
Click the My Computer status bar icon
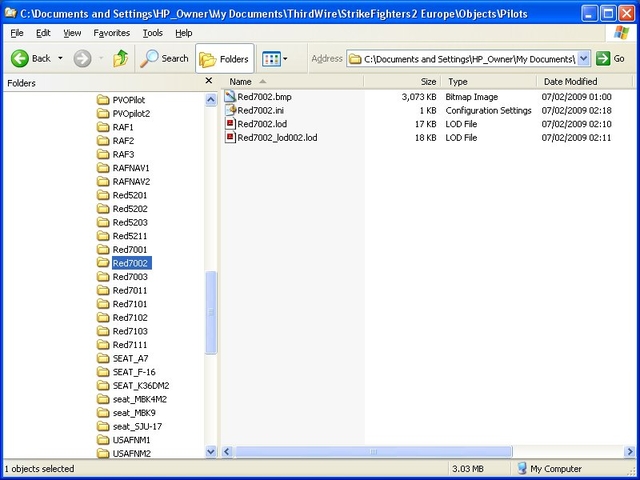pyautogui.click(x=522, y=469)
